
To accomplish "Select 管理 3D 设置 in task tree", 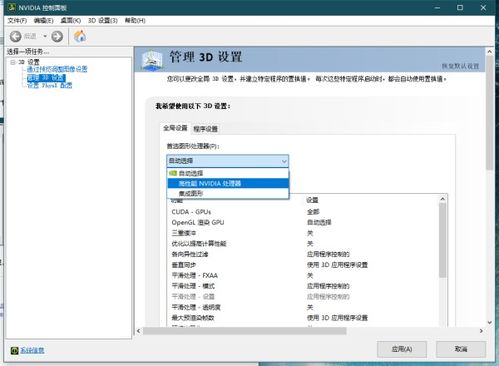I will click(x=46, y=78).
